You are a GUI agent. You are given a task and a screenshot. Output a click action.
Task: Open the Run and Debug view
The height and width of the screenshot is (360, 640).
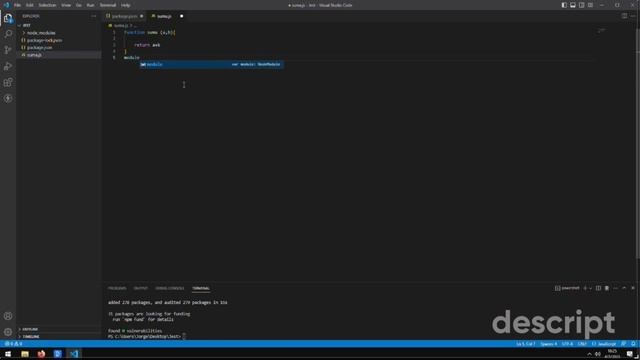click(x=8, y=66)
